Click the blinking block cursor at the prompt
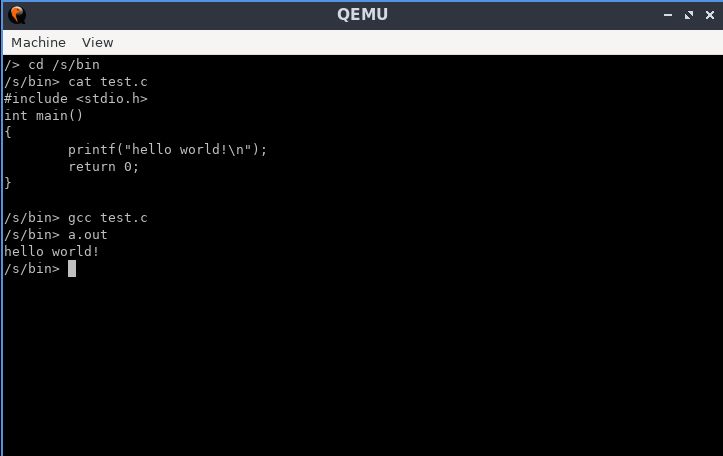The height and width of the screenshot is (456, 723). (72, 268)
